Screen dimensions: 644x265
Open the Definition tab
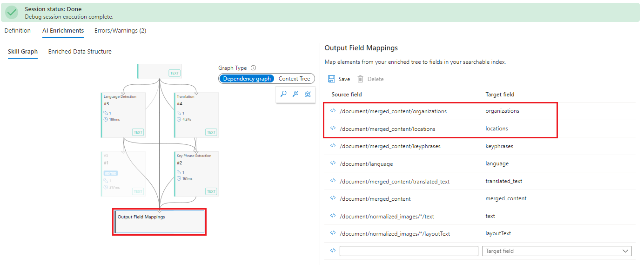(x=18, y=31)
